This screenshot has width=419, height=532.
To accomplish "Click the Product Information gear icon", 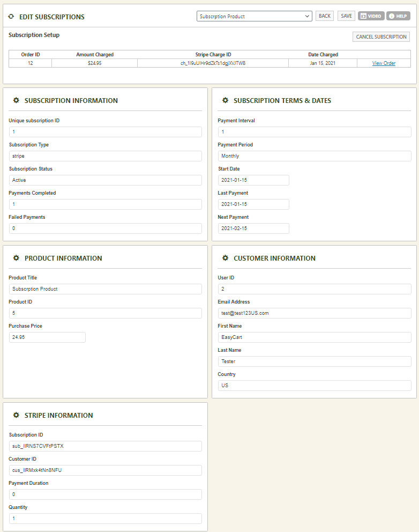I will pyautogui.click(x=16, y=258).
